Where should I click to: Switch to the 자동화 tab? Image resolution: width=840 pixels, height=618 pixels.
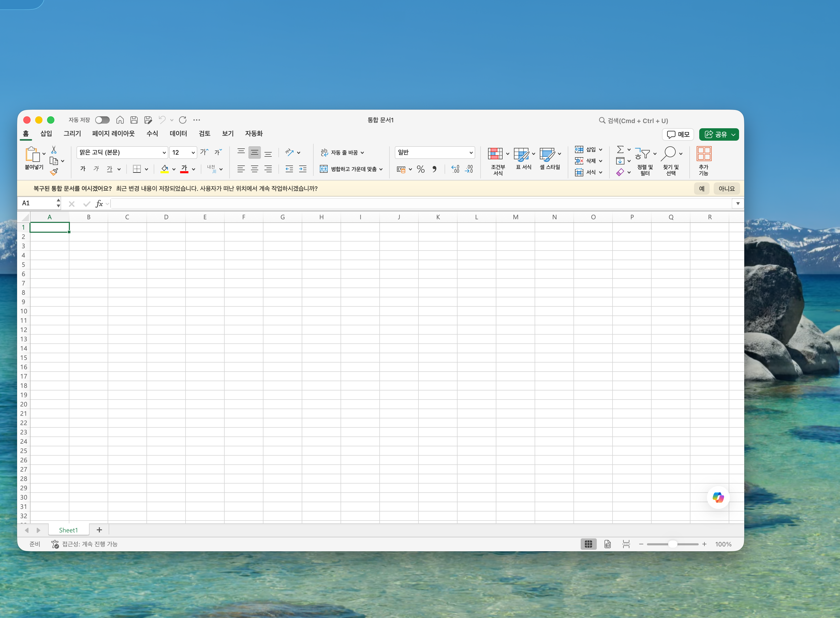coord(254,133)
